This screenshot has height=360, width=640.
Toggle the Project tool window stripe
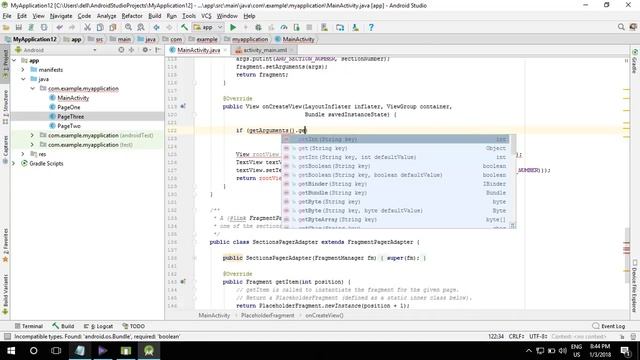point(5,64)
